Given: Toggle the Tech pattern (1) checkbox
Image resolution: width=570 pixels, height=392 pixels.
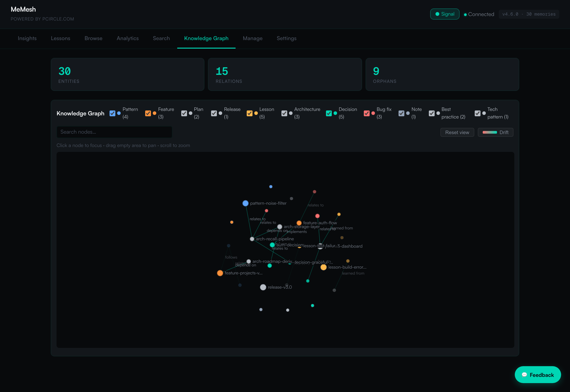Looking at the screenshot, I should click(x=478, y=113).
